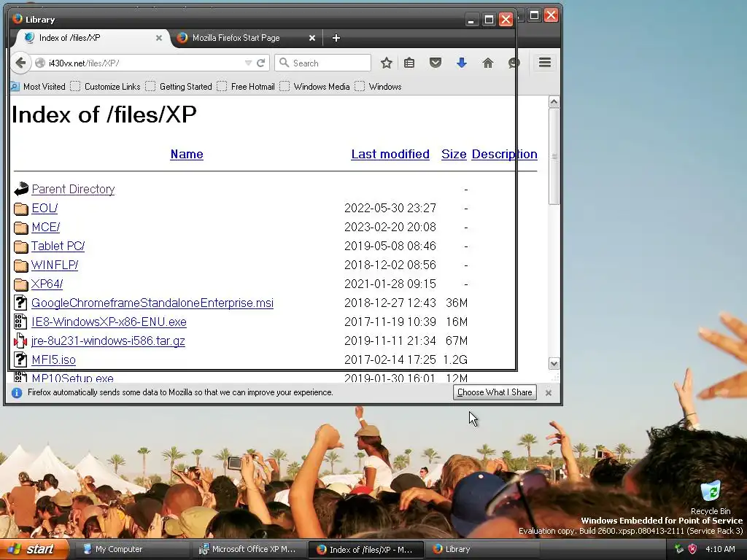Click the Firefox back arrow button
Screen dimensions: 747x560
pos(20,63)
